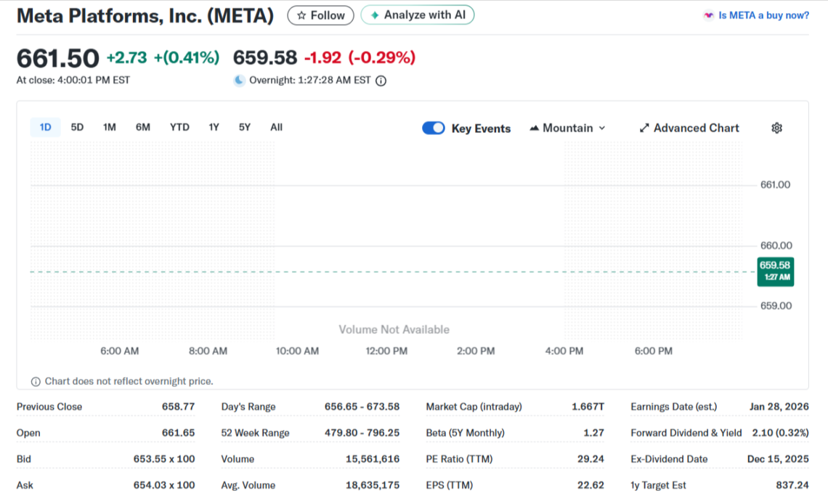
Task: Click the EPS (TTM) value 22.62
Action: (x=590, y=485)
